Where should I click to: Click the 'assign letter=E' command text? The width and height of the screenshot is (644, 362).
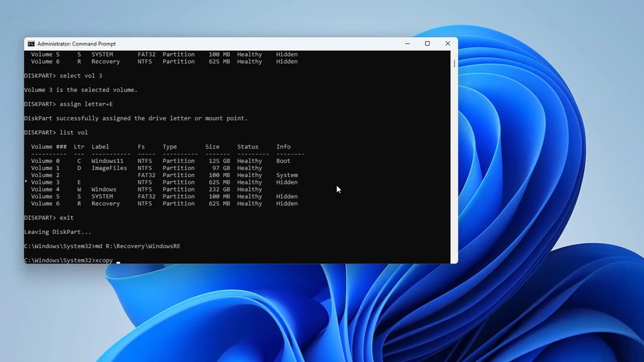[86, 104]
